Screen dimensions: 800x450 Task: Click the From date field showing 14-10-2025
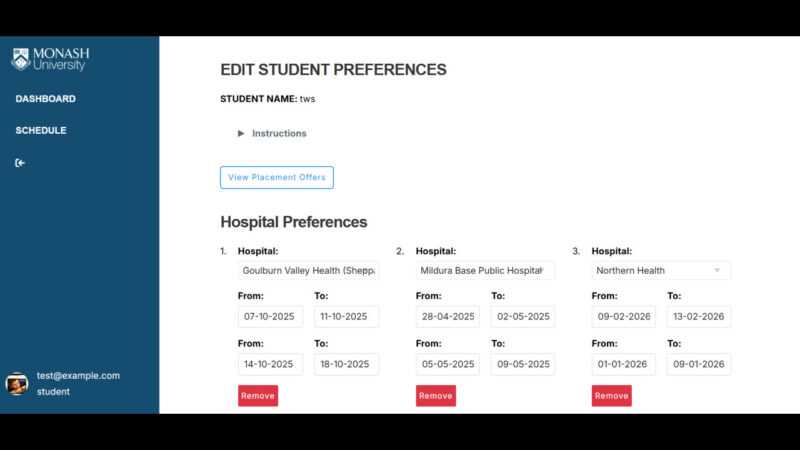(270, 364)
